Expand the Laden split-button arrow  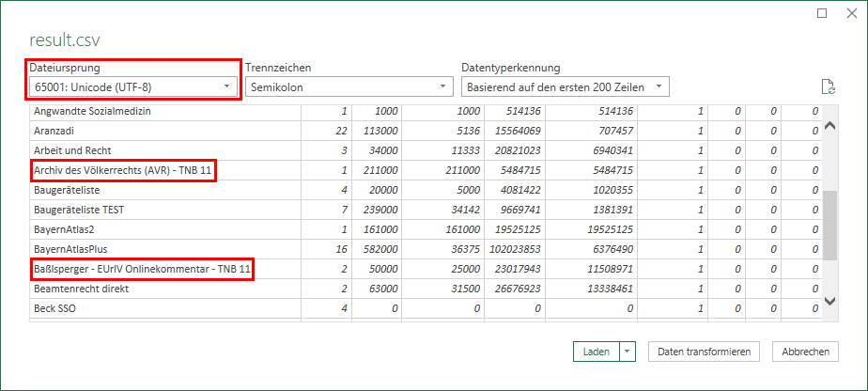[628, 352]
